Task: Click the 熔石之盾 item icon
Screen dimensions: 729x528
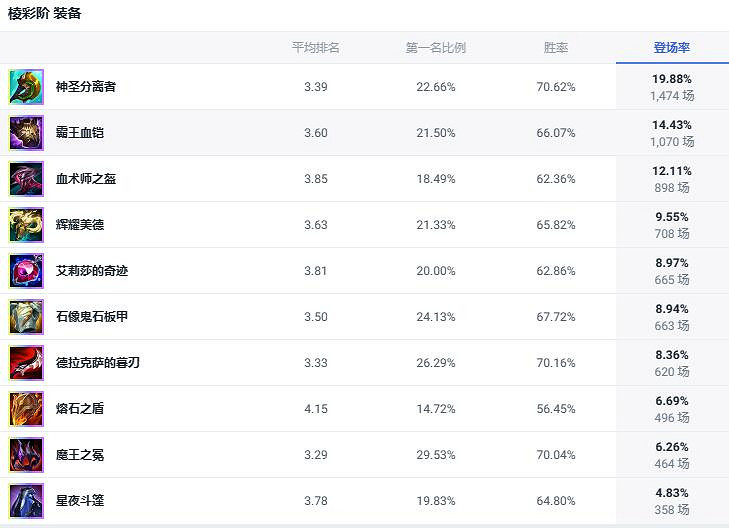Action: pos(26,409)
